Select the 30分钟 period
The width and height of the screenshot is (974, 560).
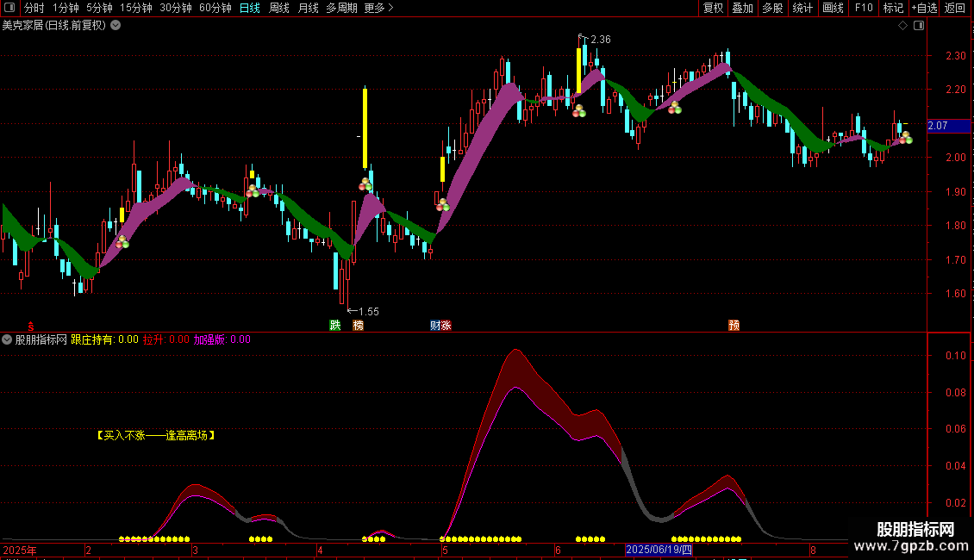pos(176,8)
